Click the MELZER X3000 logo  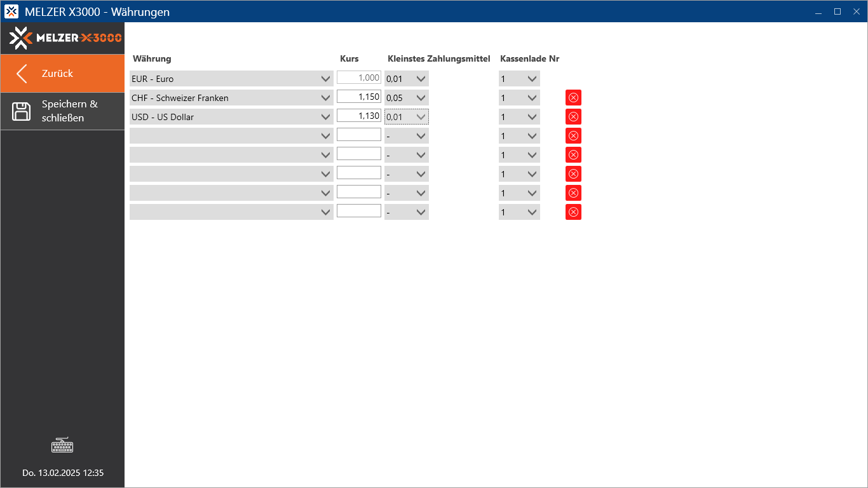point(65,38)
